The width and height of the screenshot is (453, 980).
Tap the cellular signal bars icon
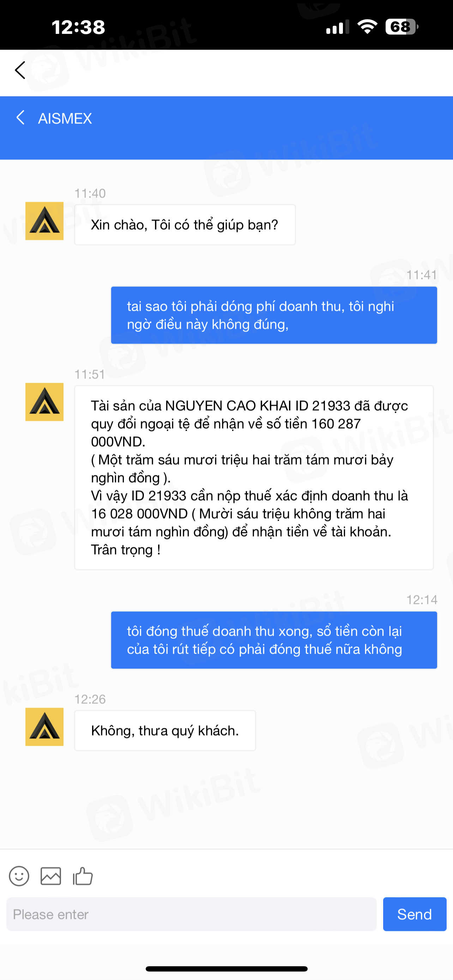(x=338, y=27)
